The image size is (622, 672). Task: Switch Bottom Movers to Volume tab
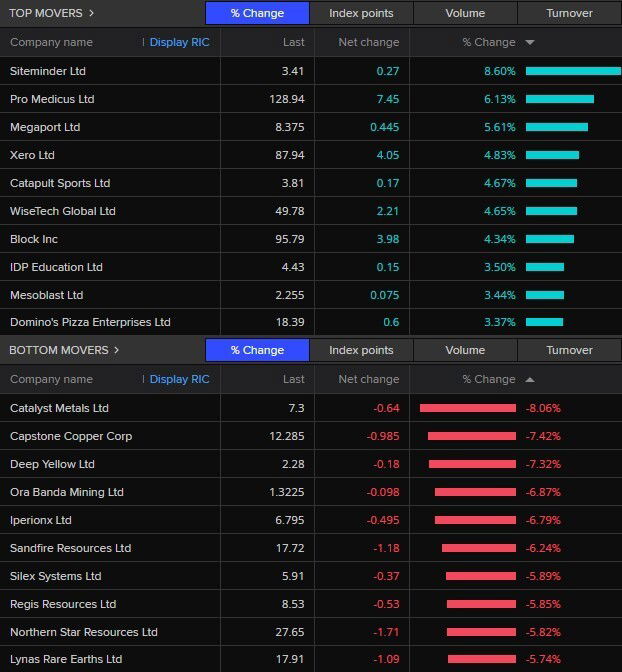(x=465, y=350)
